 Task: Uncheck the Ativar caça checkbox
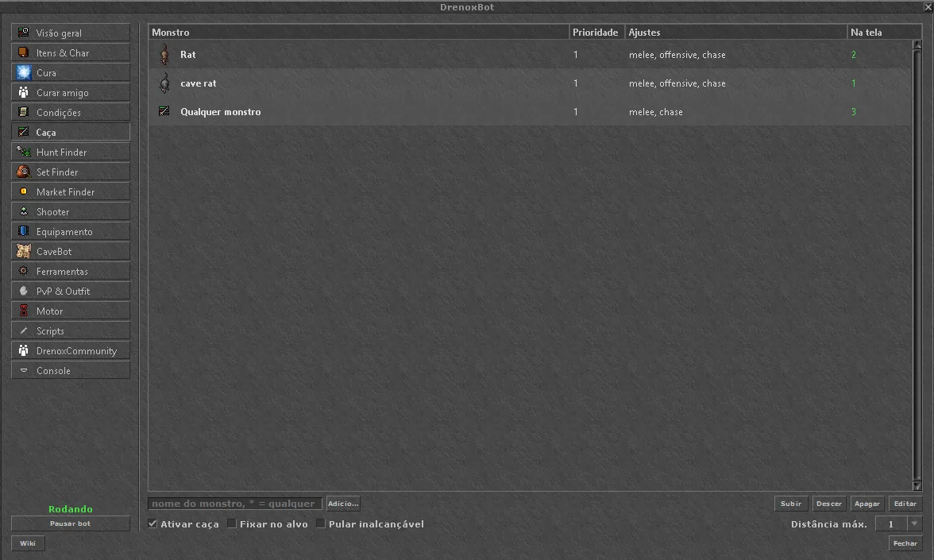pyautogui.click(x=152, y=523)
